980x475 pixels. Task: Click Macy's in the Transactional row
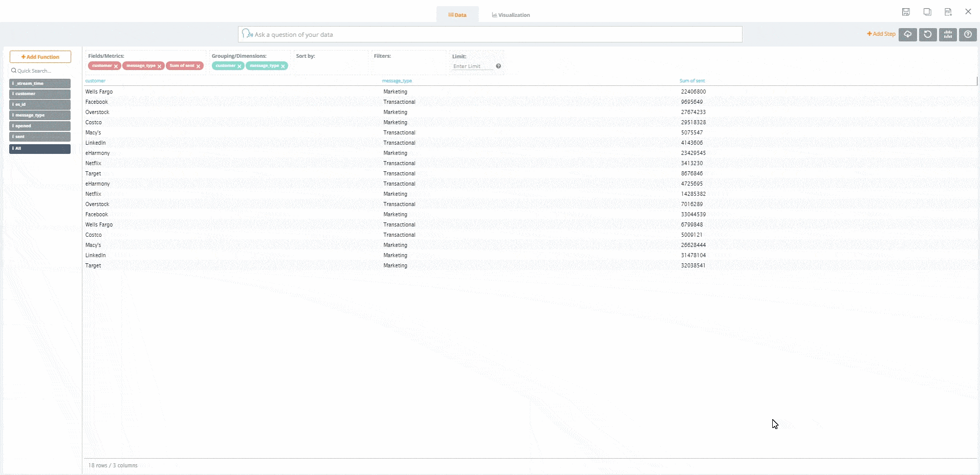[93, 132]
